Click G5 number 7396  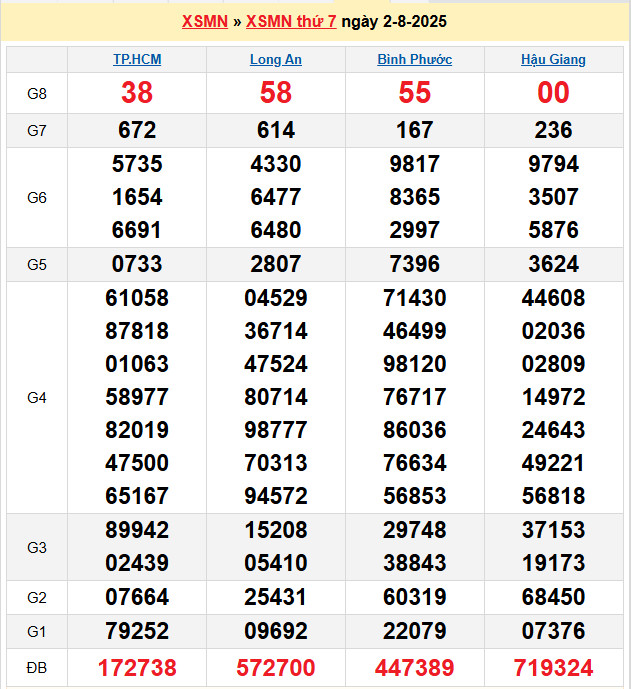(414, 264)
